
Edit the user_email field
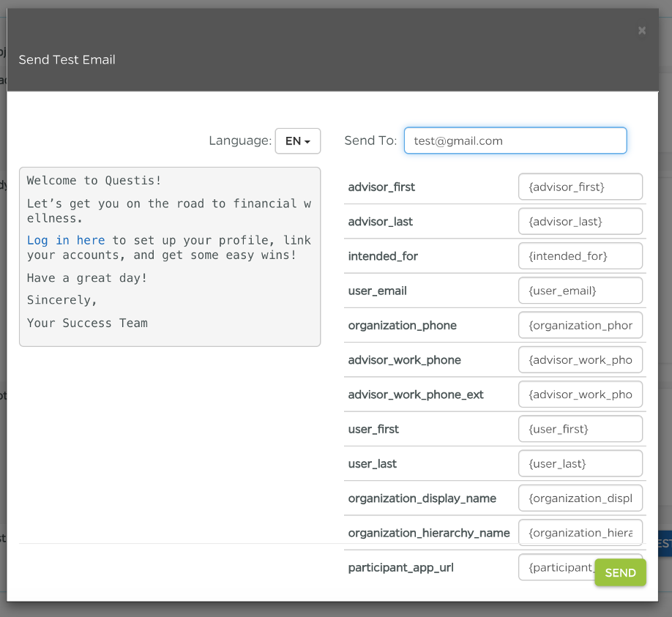point(580,291)
